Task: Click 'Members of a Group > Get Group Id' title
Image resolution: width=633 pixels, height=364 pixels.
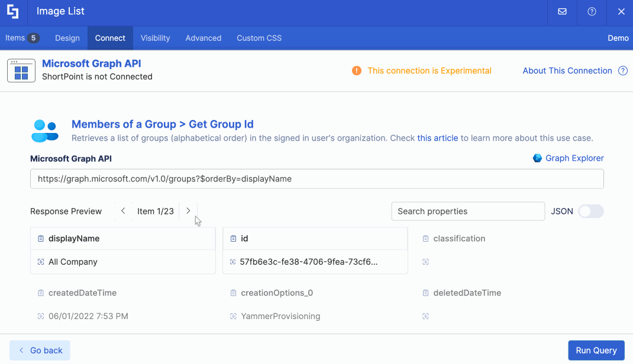Action: coord(163,124)
